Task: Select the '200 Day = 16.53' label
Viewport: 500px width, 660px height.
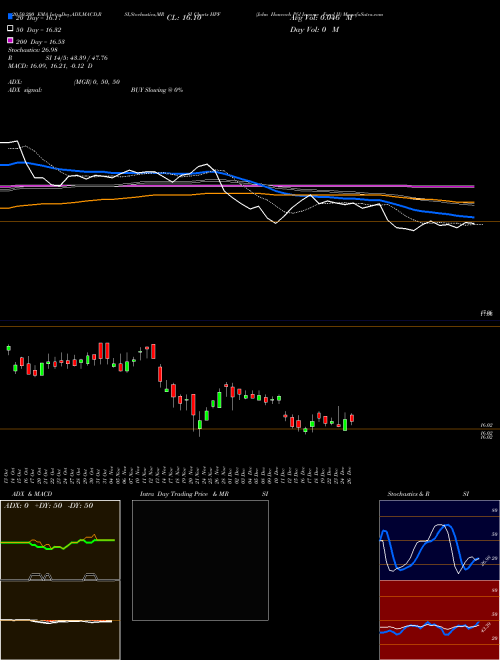Action: point(40,42)
